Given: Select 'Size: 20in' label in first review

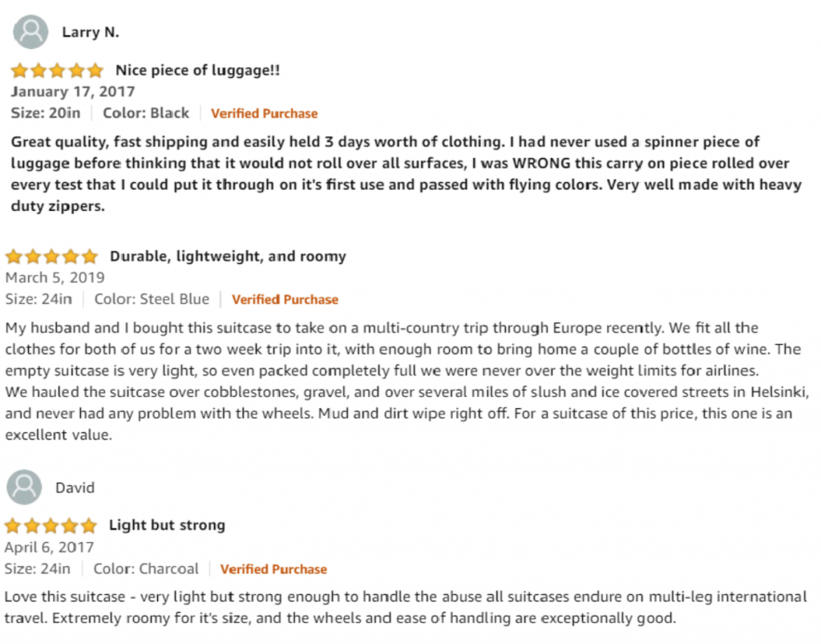Looking at the screenshot, I should [x=46, y=113].
